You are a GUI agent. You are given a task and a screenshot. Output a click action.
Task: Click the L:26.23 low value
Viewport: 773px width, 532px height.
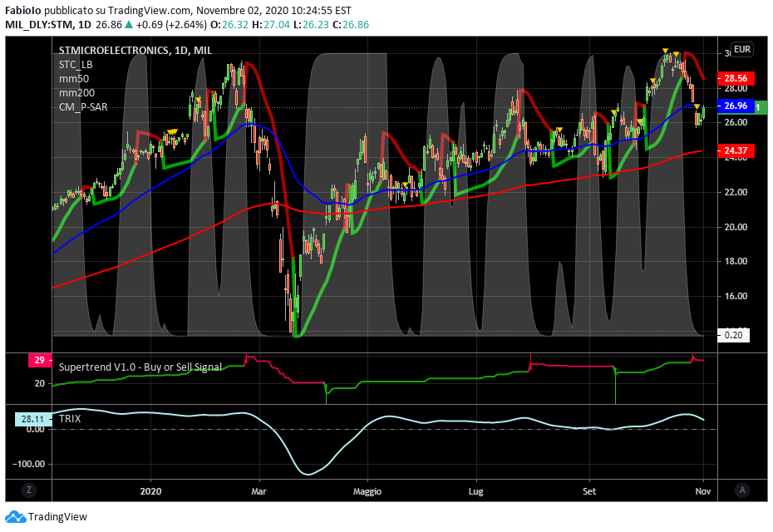(311, 25)
